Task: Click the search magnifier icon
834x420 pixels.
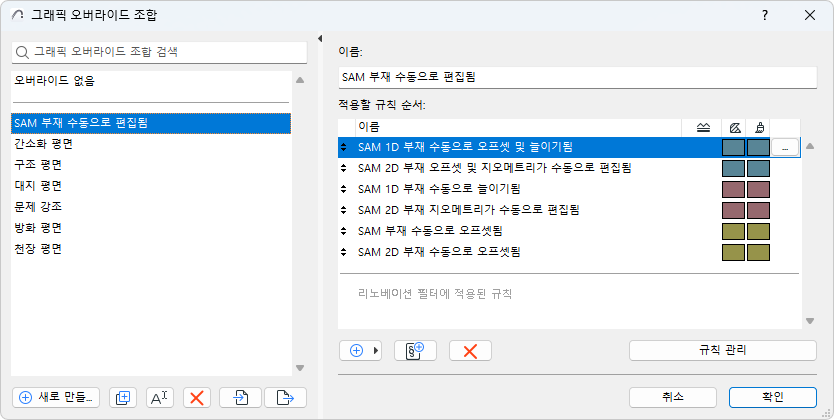Action: click(22, 52)
